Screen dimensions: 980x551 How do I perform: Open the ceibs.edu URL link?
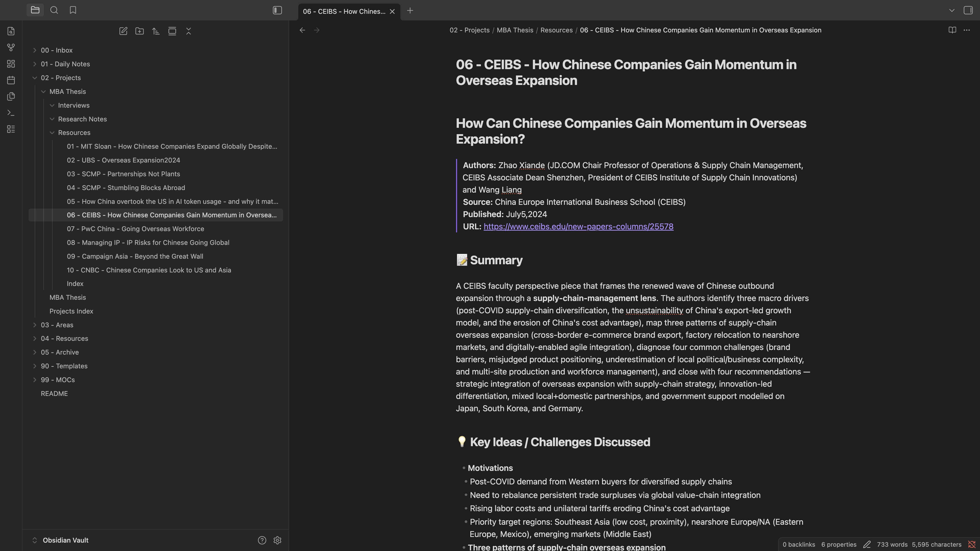click(578, 227)
